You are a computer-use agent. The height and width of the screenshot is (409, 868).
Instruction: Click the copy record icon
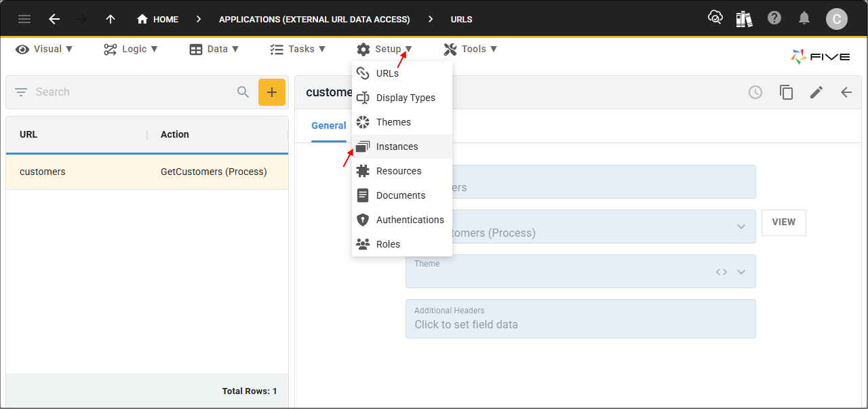click(786, 92)
